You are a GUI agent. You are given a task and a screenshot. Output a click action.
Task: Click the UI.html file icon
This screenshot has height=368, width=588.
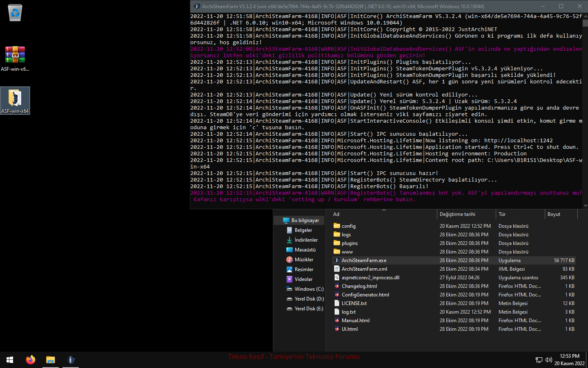tap(337, 329)
